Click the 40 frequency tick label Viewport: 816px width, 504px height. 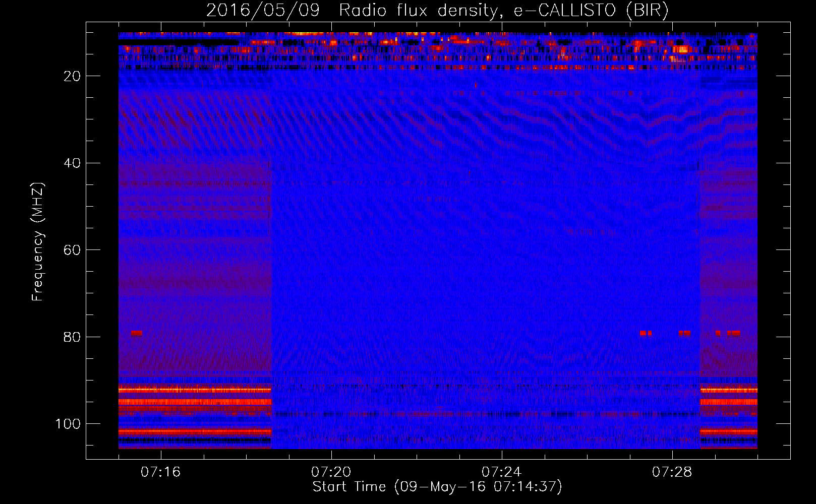72,163
